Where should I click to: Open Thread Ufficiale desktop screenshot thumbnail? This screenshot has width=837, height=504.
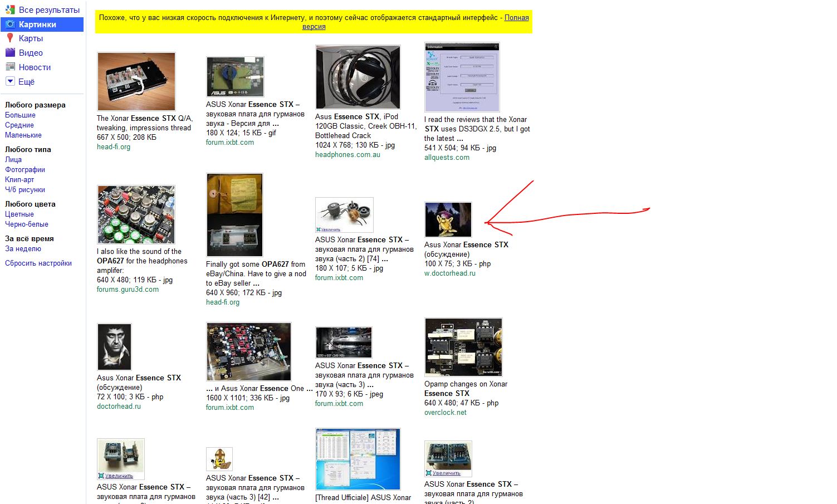point(358,459)
